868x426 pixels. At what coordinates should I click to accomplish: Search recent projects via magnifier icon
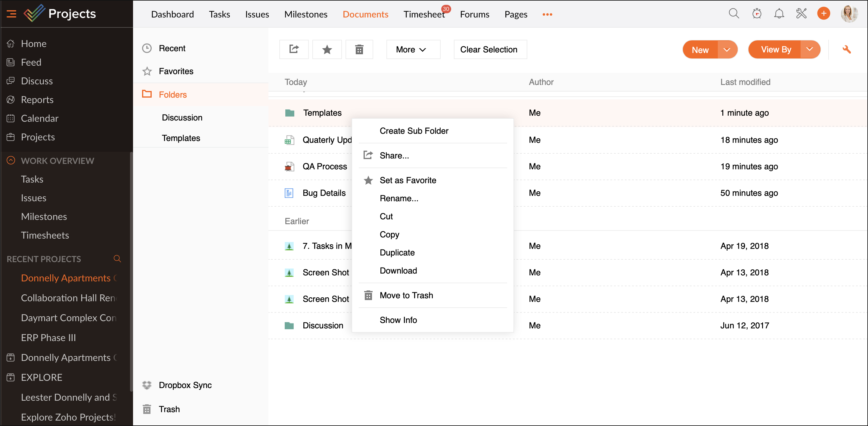[117, 258]
